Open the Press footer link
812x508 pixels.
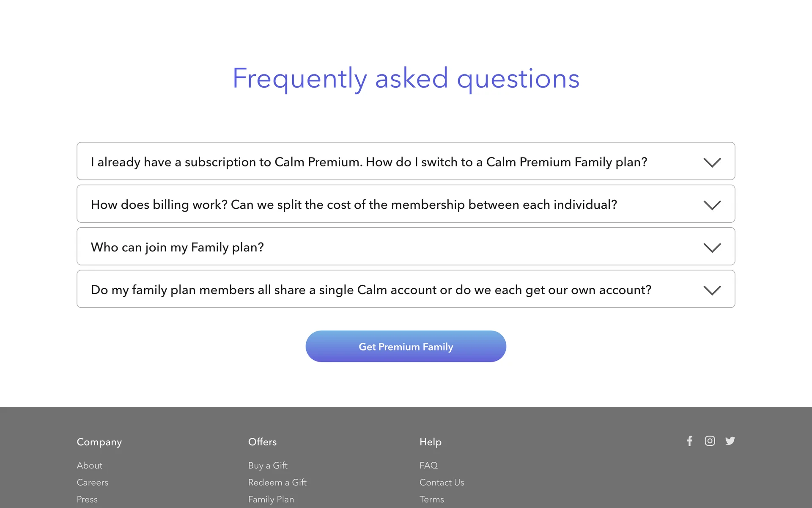[x=87, y=499]
